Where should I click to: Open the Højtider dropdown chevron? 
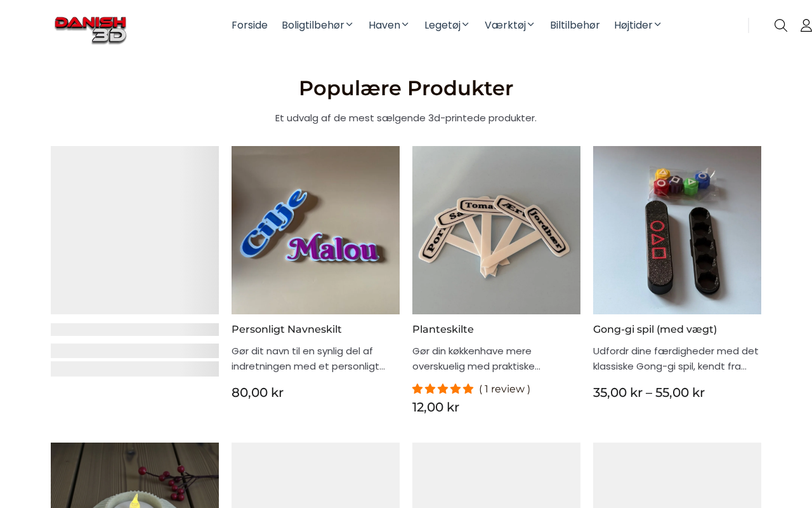pyautogui.click(x=658, y=25)
